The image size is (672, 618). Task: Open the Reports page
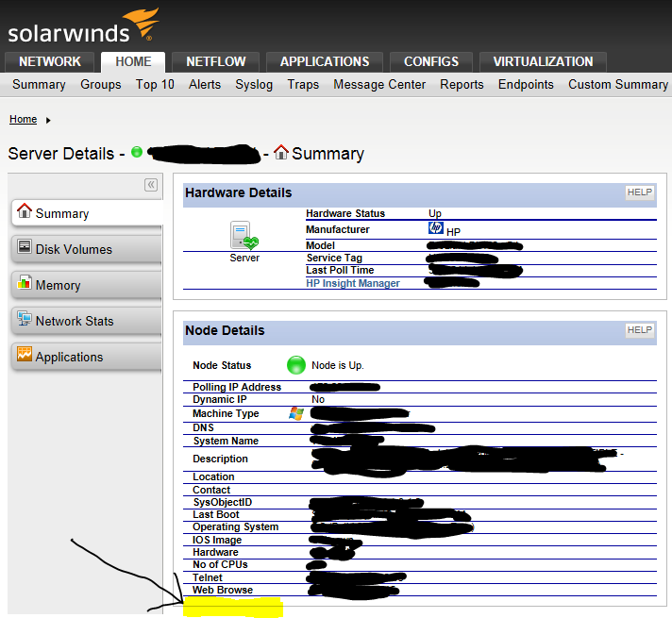tap(462, 84)
